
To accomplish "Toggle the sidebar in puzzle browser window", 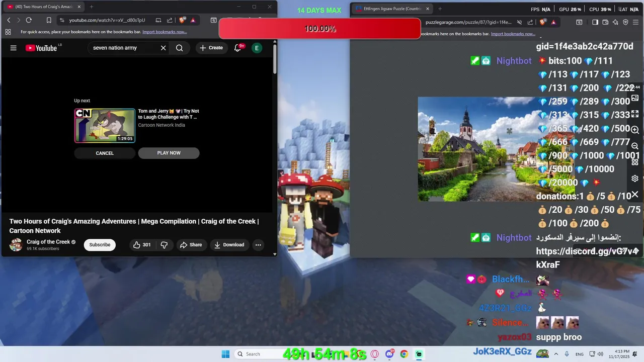I will pyautogui.click(x=595, y=22).
